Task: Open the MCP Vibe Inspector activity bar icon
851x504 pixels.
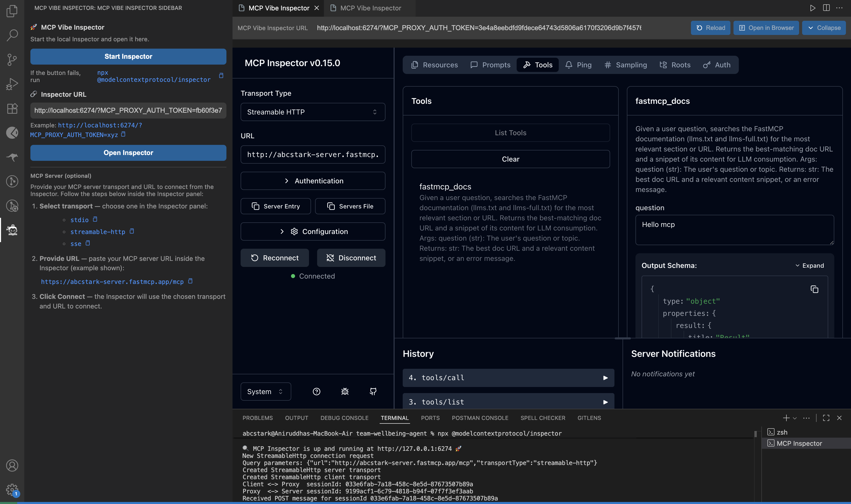Action: (12, 230)
